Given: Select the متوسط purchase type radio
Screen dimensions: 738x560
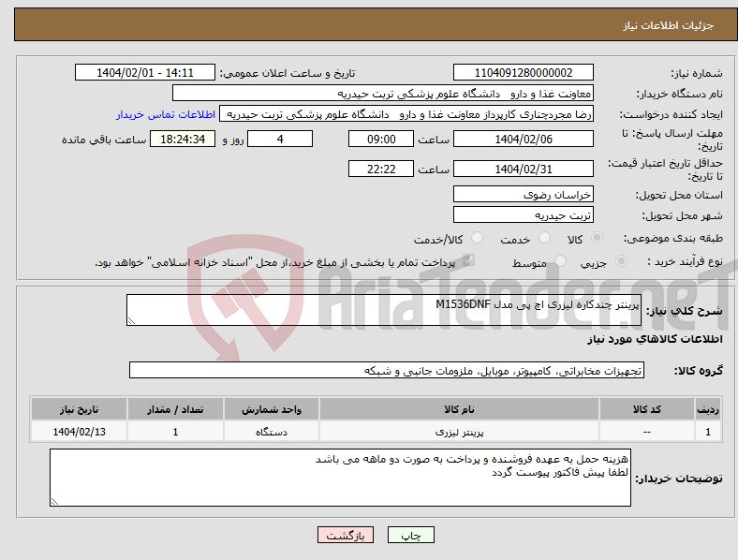Looking at the screenshot, I should click(560, 261).
